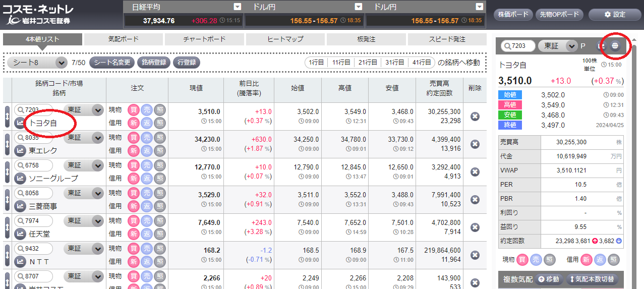Open 東証 market dropdown in 7203 row
Viewport: 644px width, 289px height.
click(84, 110)
